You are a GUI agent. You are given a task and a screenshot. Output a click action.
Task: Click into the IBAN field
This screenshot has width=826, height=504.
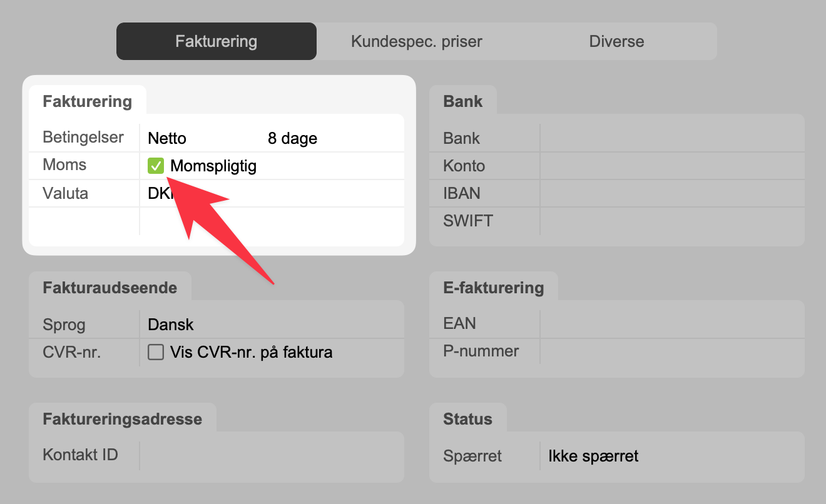670,194
